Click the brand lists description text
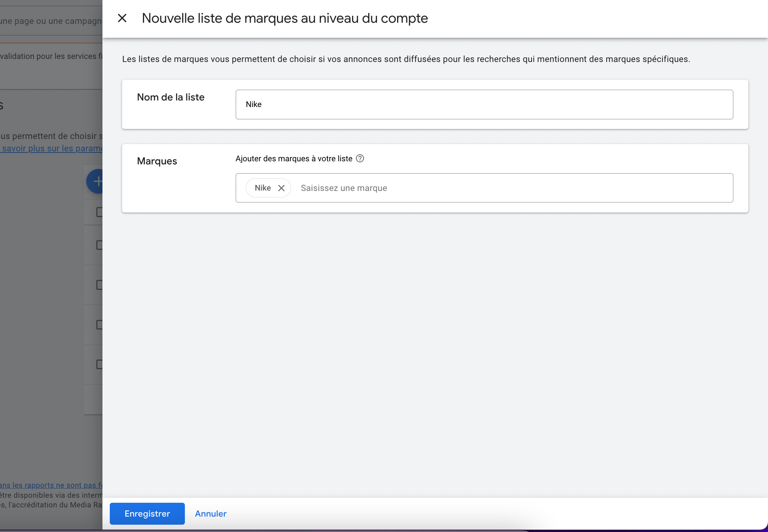Screen dimensions: 768x532 pos(406,59)
